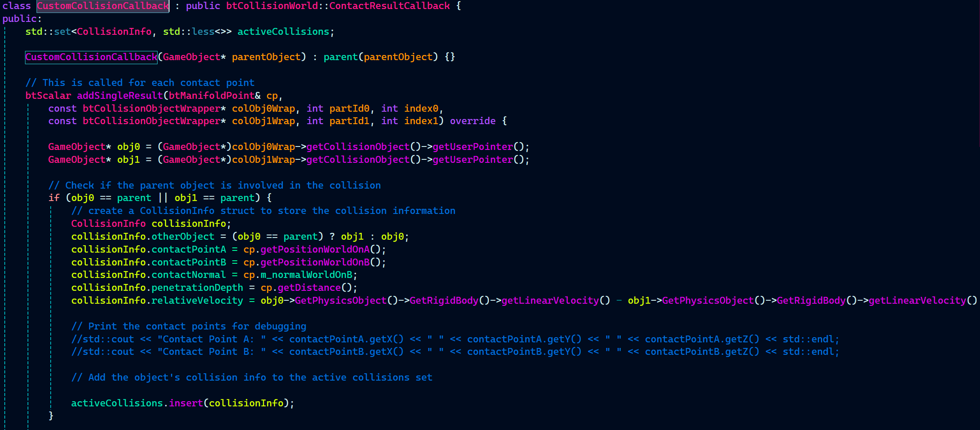This screenshot has height=430, width=980.
Task: Click the partId0 parameter name
Action: point(349,109)
